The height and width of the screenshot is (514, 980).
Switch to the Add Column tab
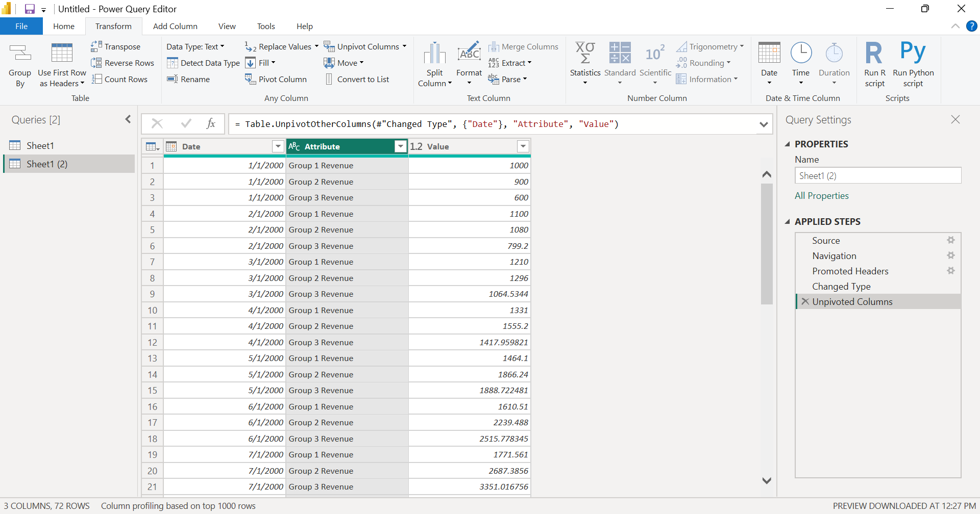tap(175, 26)
